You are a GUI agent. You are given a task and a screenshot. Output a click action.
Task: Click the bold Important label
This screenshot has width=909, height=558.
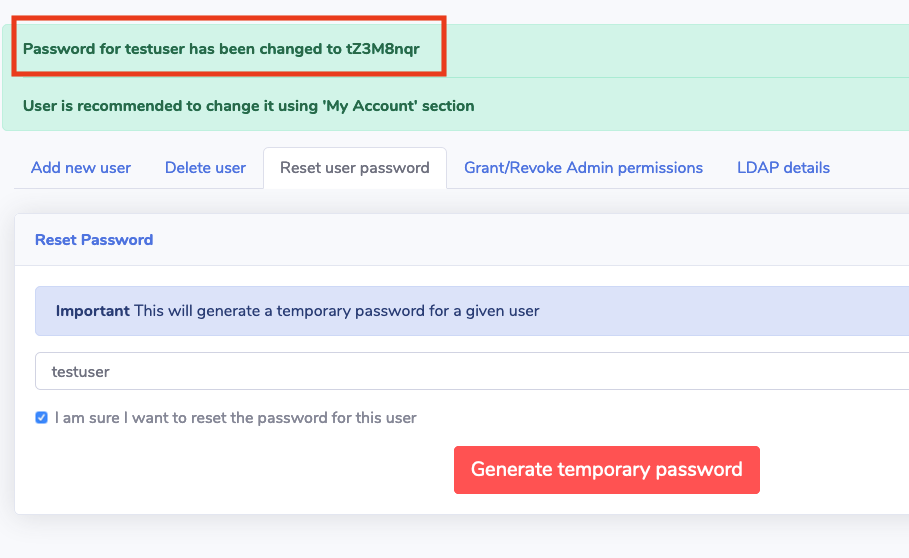point(92,311)
